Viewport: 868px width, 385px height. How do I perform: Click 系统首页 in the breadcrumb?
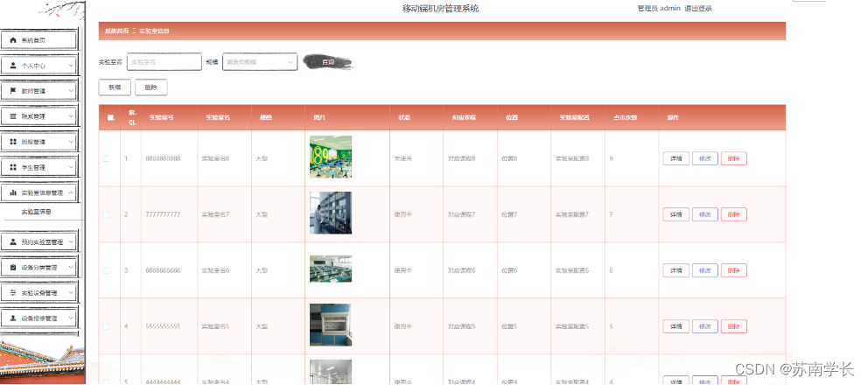pos(116,31)
